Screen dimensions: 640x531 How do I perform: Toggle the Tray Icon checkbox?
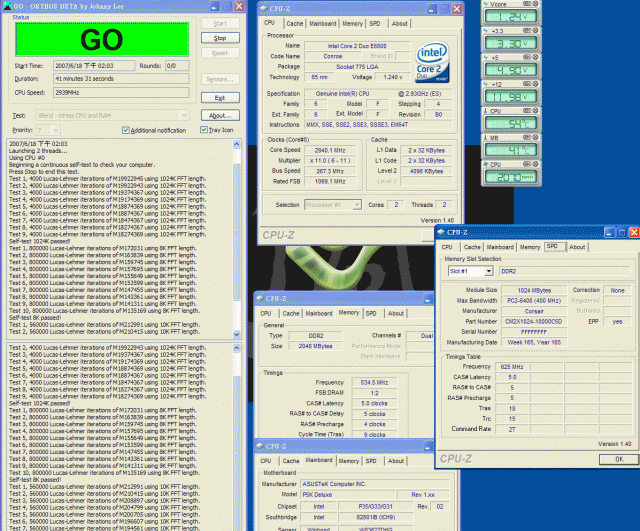pos(204,130)
